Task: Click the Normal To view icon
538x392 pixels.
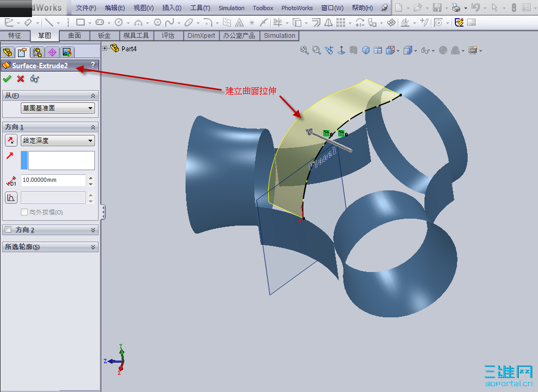Action: (x=341, y=51)
